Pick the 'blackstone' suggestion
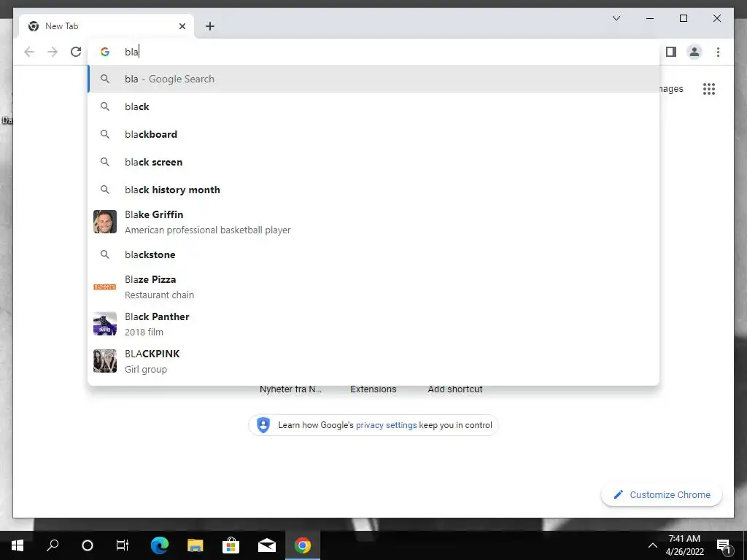 (373, 254)
